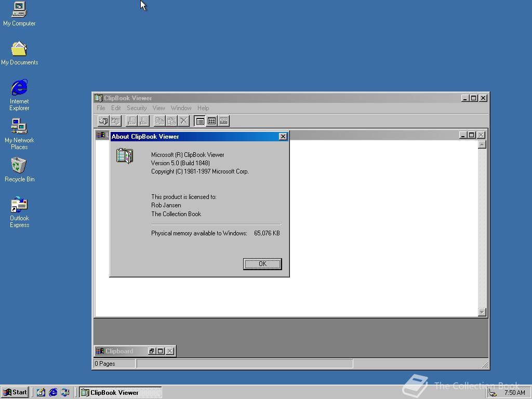The width and height of the screenshot is (532, 399).
Task: Click the minimized Clipboard window icon
Action: point(100,351)
